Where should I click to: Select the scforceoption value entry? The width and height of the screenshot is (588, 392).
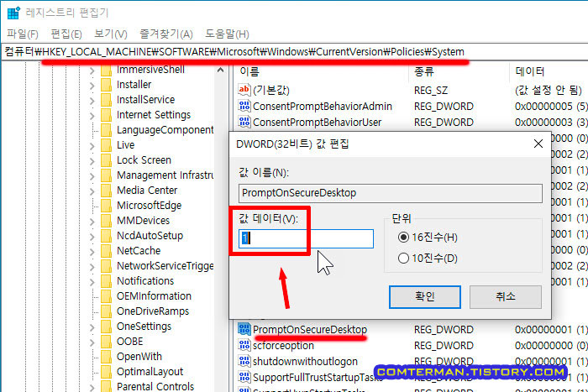coord(283,346)
